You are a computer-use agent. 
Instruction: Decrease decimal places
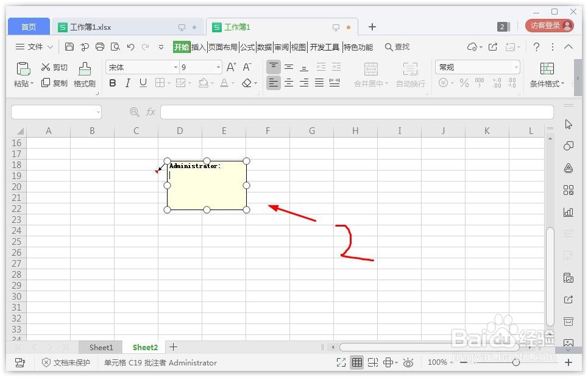pos(512,83)
